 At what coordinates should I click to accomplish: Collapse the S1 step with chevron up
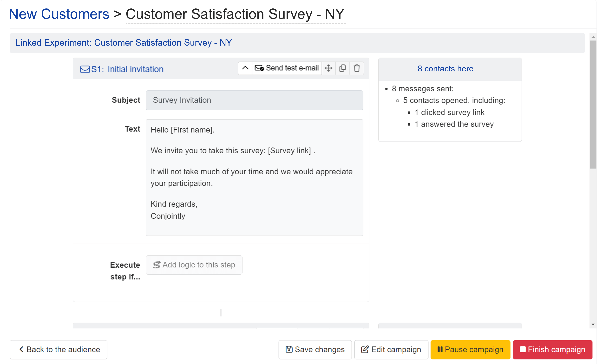pyautogui.click(x=245, y=68)
